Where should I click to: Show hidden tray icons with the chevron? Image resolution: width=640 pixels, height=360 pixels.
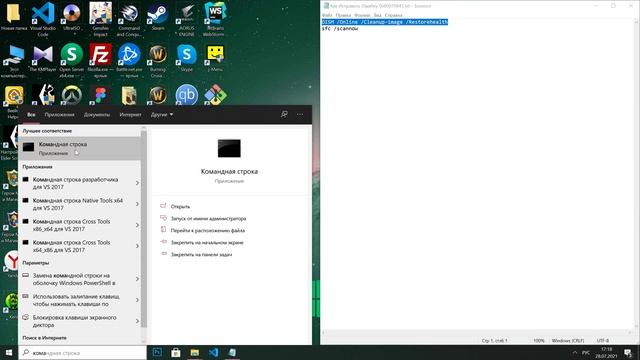pyautogui.click(x=575, y=353)
